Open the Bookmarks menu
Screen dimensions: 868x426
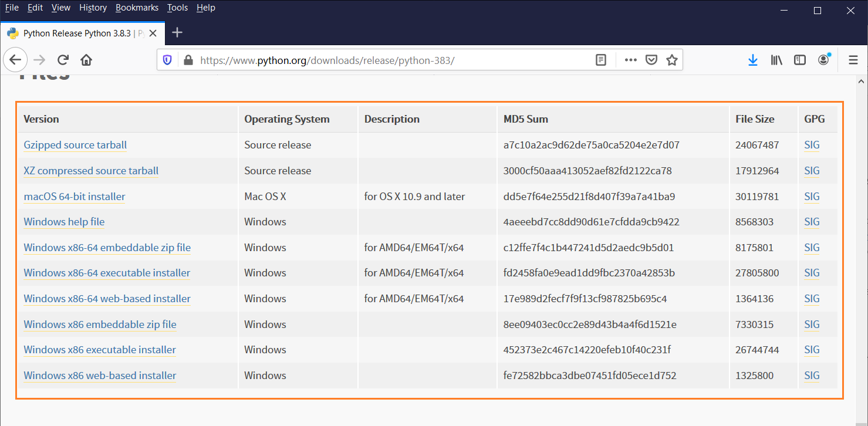pyautogui.click(x=137, y=8)
